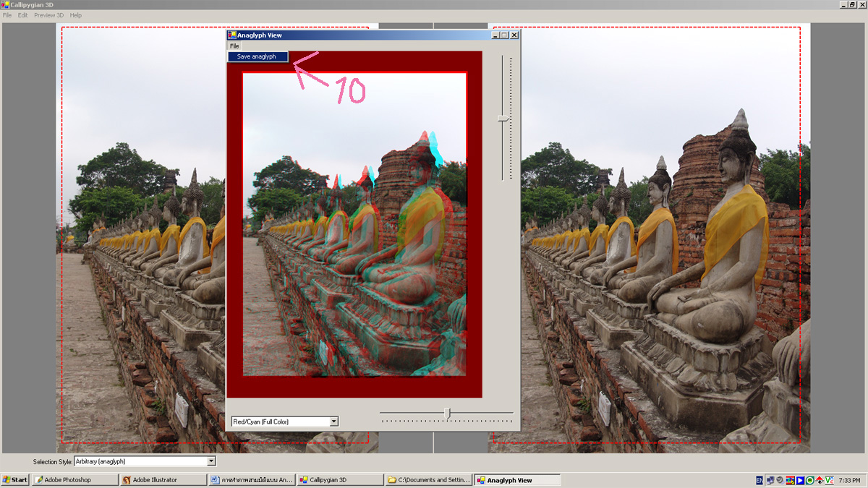Click the Anaglyph View taskbar button
This screenshot has width=868, height=488.
pyautogui.click(x=516, y=480)
